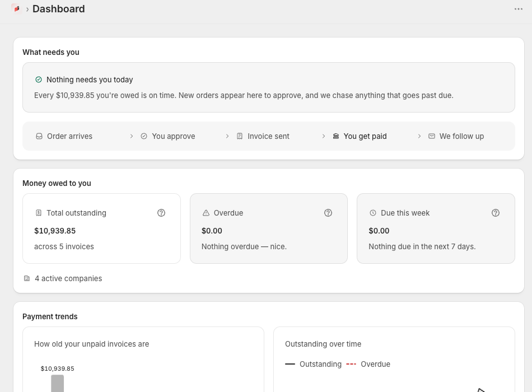Image resolution: width=532 pixels, height=392 pixels.
Task: Click the You approve check-circle icon
Action: pyautogui.click(x=144, y=136)
